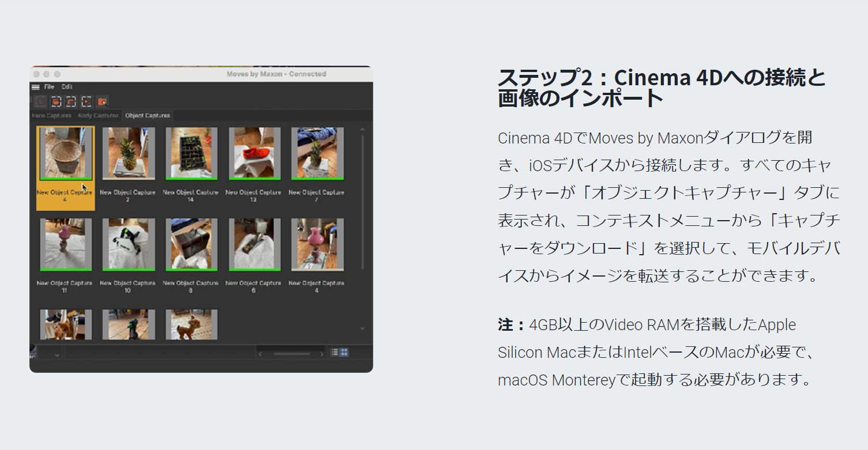The height and width of the screenshot is (450, 868).
Task: Select the toy deer capture in bottom row
Action: click(x=191, y=324)
